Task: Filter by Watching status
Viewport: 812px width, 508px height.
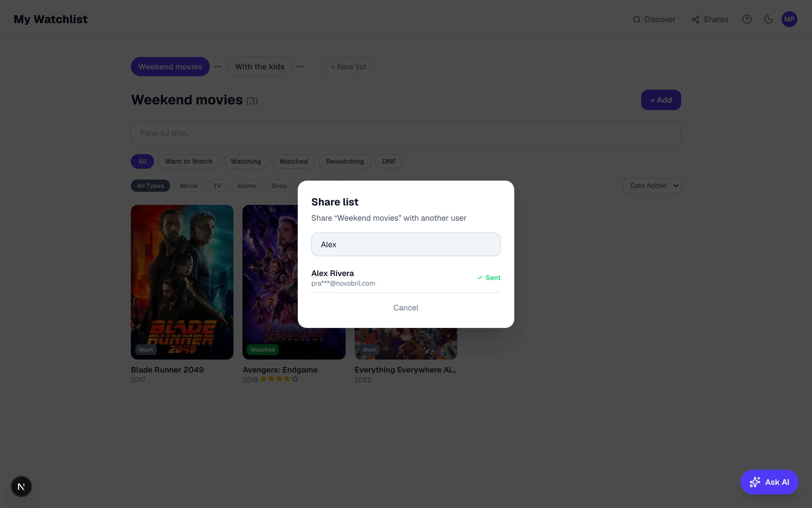Action: [x=246, y=161]
